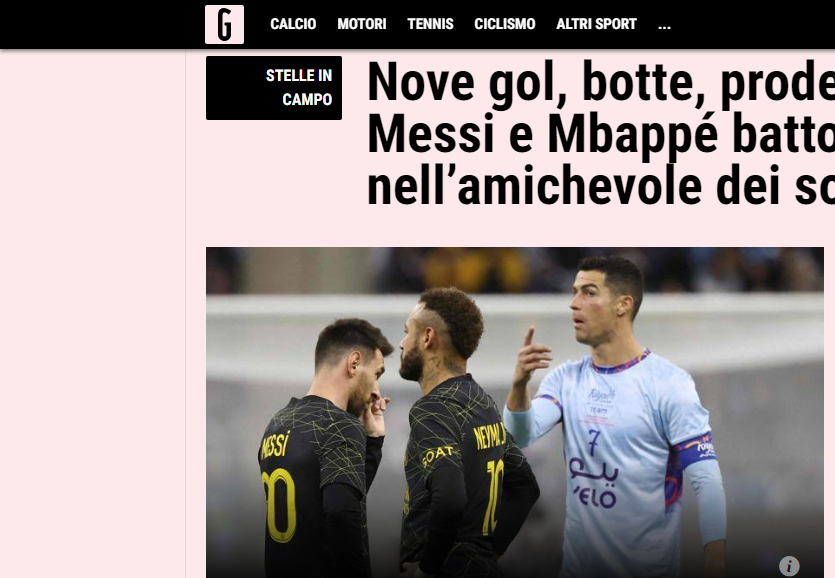
Task: Open the image info icon
Action: pyautogui.click(x=789, y=565)
